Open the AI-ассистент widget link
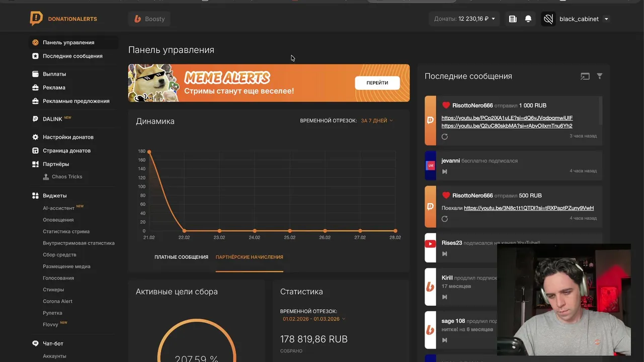The height and width of the screenshot is (362, 644). tap(58, 208)
